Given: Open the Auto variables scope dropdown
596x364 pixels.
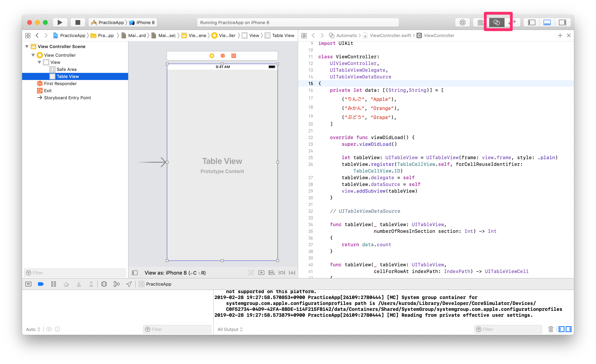Looking at the screenshot, I should coord(33,329).
